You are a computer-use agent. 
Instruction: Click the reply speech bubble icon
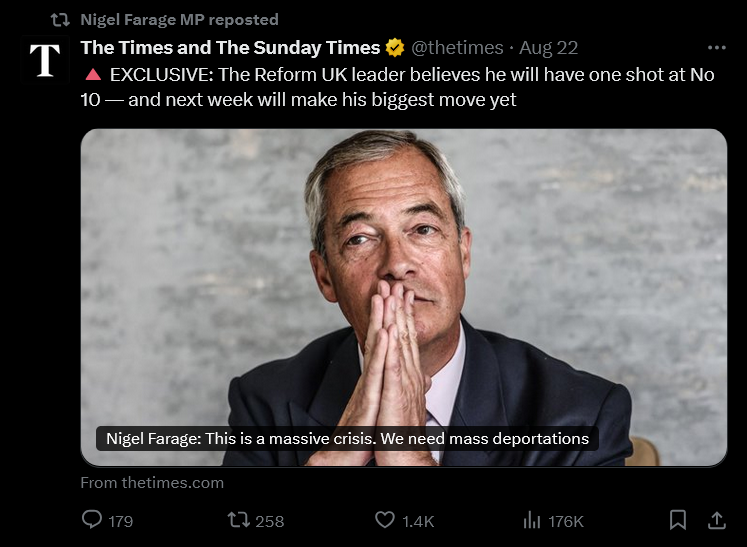coord(92,520)
